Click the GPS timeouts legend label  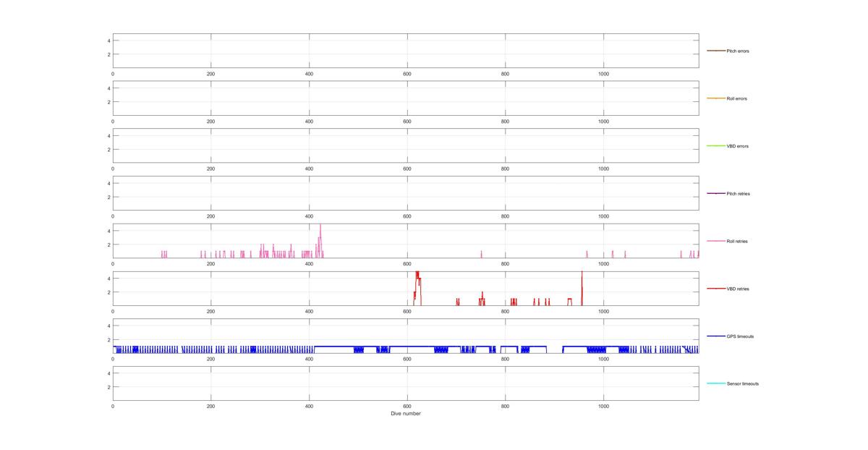(740, 336)
